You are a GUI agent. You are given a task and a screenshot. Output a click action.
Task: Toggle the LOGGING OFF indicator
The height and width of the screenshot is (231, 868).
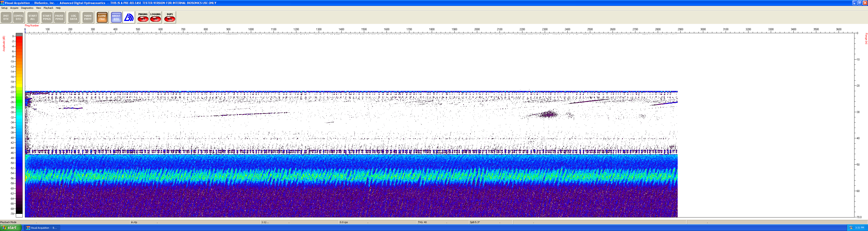click(155, 18)
